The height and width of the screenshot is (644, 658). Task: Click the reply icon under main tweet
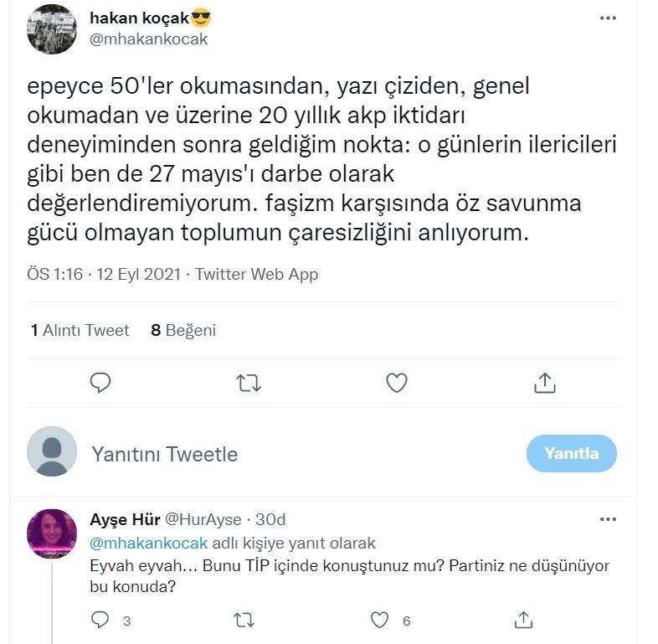pos(100,383)
